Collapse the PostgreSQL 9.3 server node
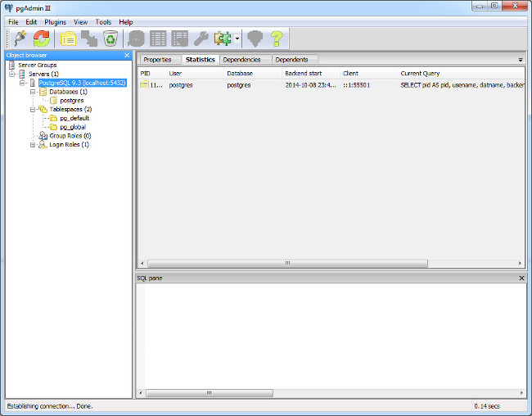532x416 pixels. [22, 83]
